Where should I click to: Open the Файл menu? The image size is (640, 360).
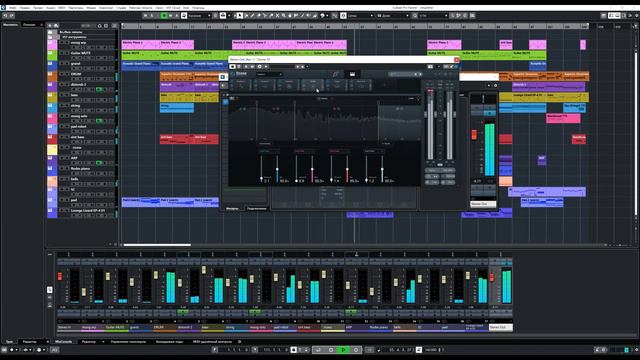13,8
